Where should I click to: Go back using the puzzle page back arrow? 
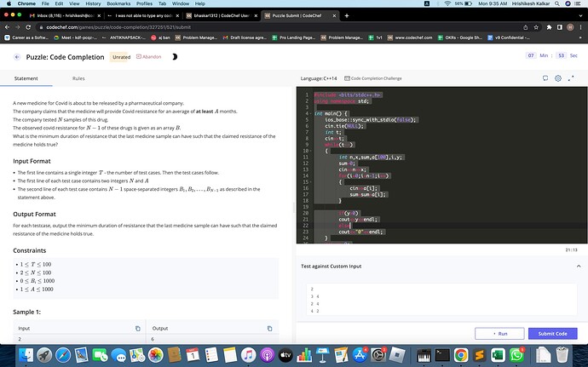click(x=17, y=57)
